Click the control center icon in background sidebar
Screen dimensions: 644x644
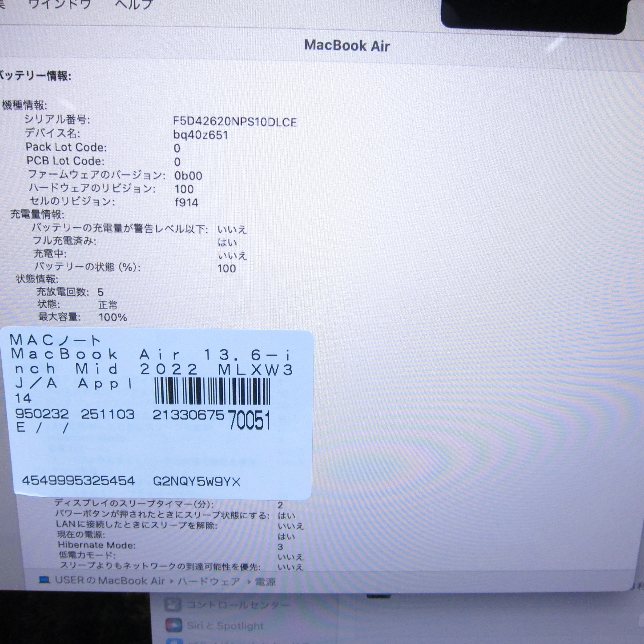[x=173, y=604]
